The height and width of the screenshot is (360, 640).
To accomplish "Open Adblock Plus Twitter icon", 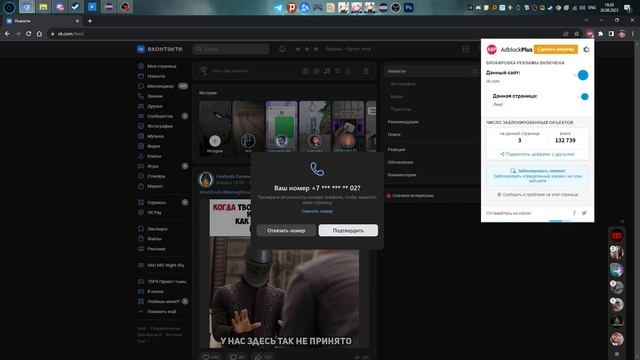I will click(584, 213).
